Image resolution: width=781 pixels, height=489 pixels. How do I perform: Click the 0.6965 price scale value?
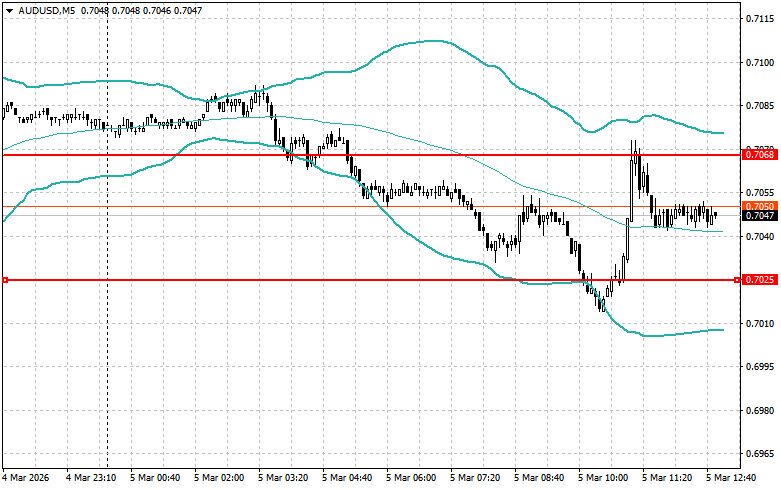(760, 454)
